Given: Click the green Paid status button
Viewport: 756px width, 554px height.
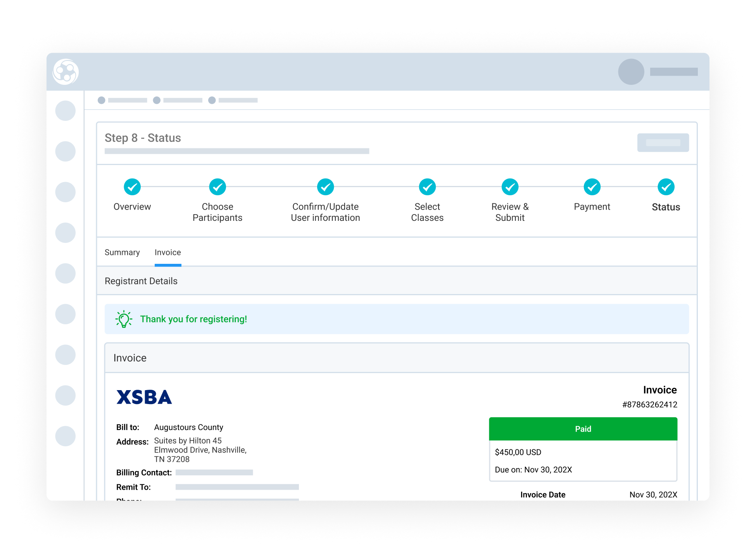Looking at the screenshot, I should coord(583,429).
